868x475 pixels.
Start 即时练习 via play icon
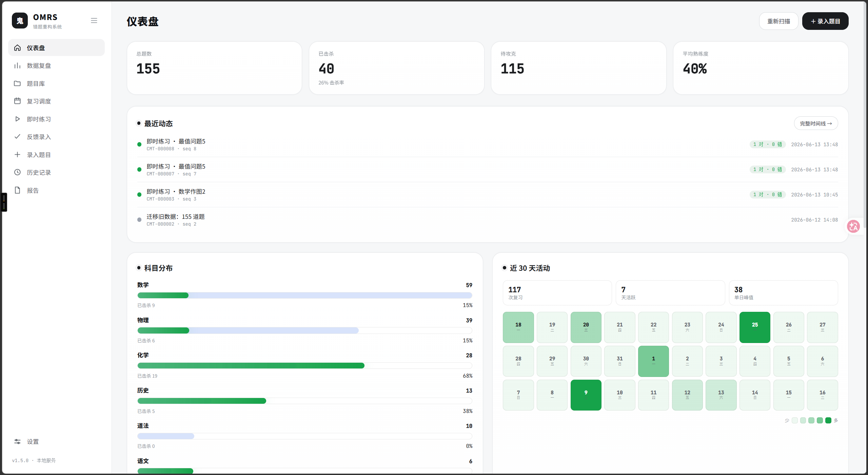click(x=17, y=119)
